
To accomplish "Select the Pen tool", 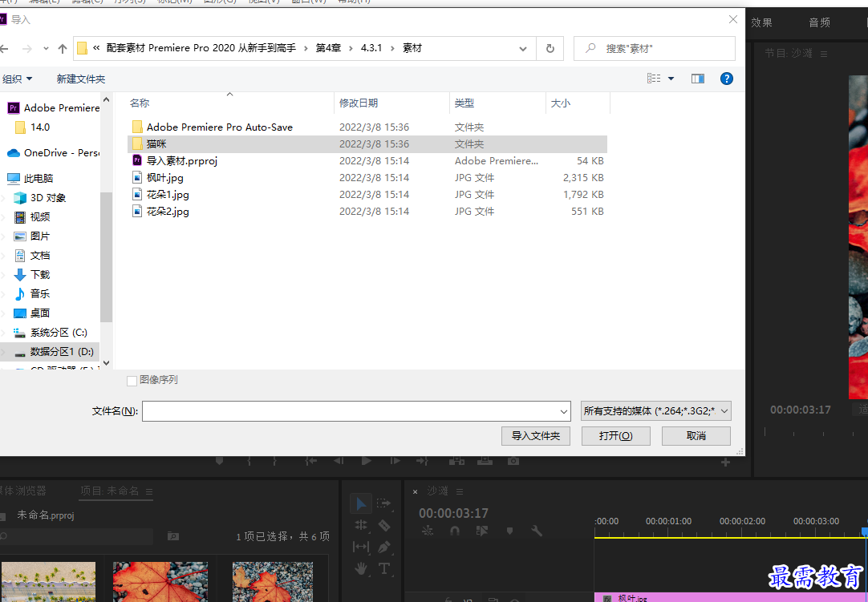I will (384, 547).
